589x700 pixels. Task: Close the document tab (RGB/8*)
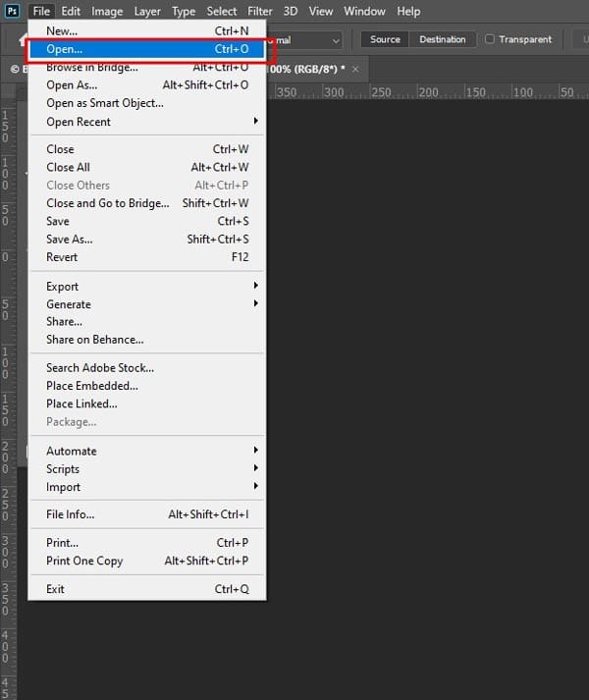355,69
